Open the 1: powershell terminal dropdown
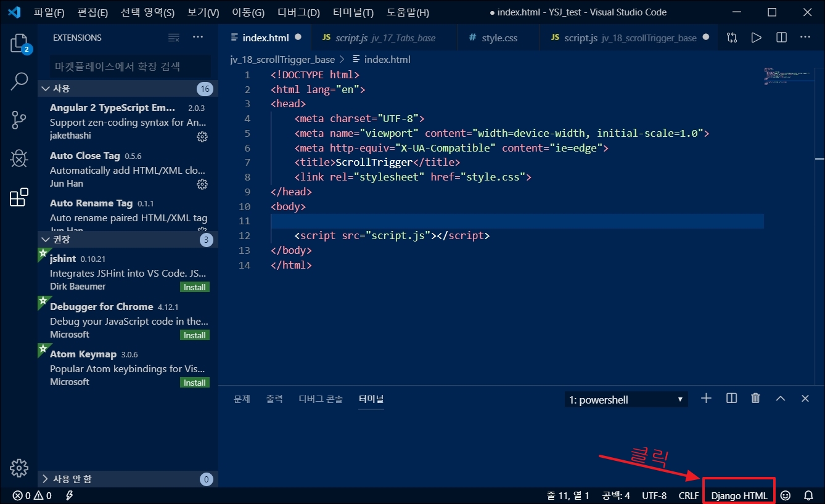The image size is (825, 504). 626,400
